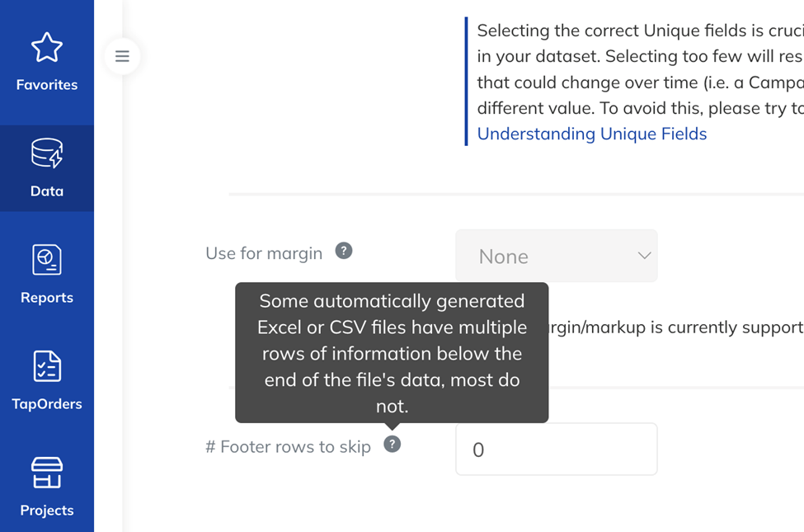Select the Data label in sidebar
This screenshot has width=804, height=532.
click(x=47, y=191)
